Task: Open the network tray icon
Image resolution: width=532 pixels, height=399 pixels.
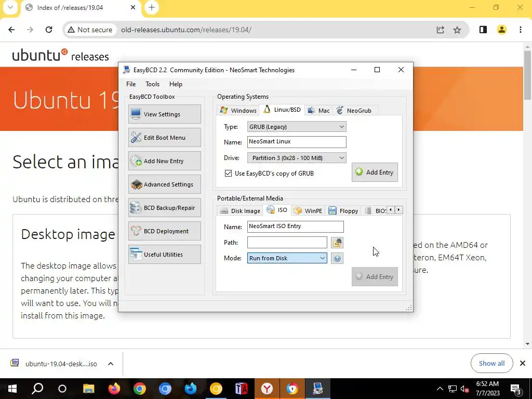Action: coord(453,389)
